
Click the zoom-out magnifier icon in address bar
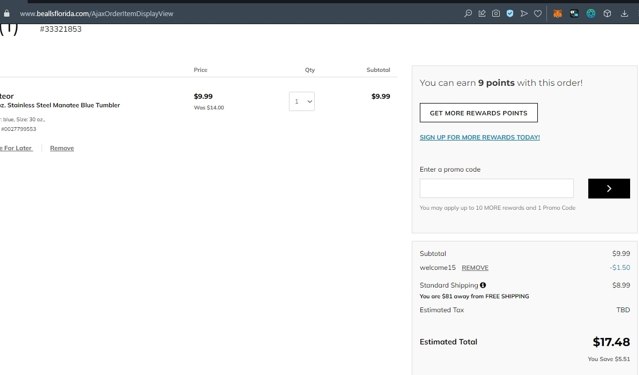pyautogui.click(x=468, y=13)
